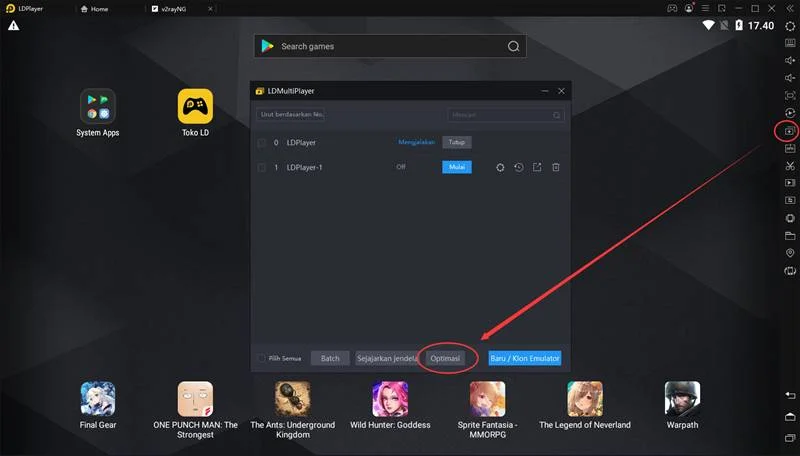
Task: Open virtual GPS location icon
Action: click(790, 253)
